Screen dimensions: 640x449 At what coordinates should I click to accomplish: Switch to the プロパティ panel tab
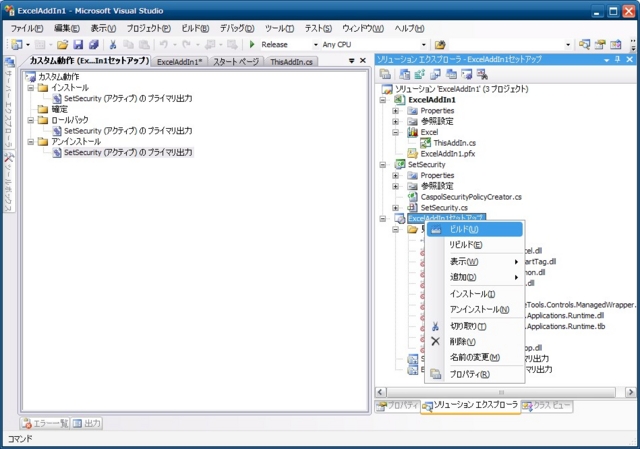point(398,406)
